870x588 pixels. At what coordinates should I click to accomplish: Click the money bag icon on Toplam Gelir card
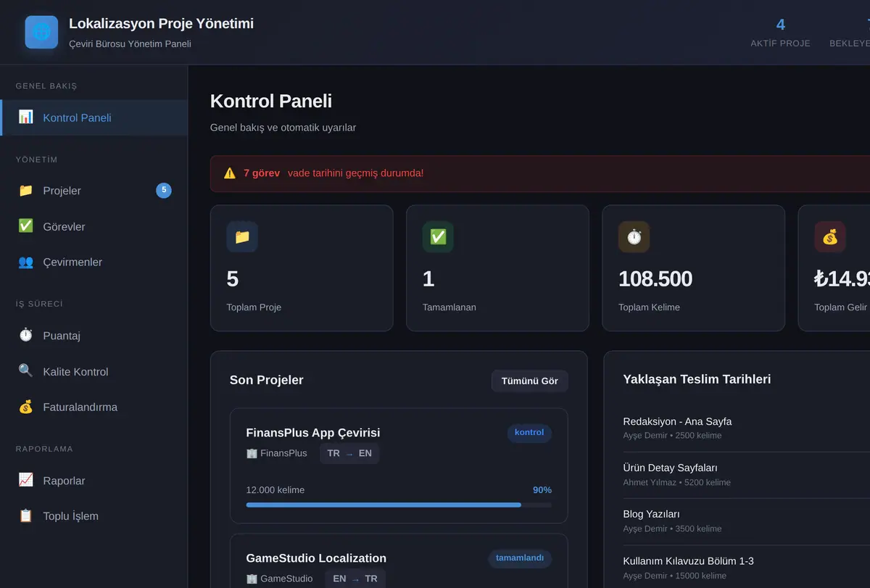click(x=830, y=237)
